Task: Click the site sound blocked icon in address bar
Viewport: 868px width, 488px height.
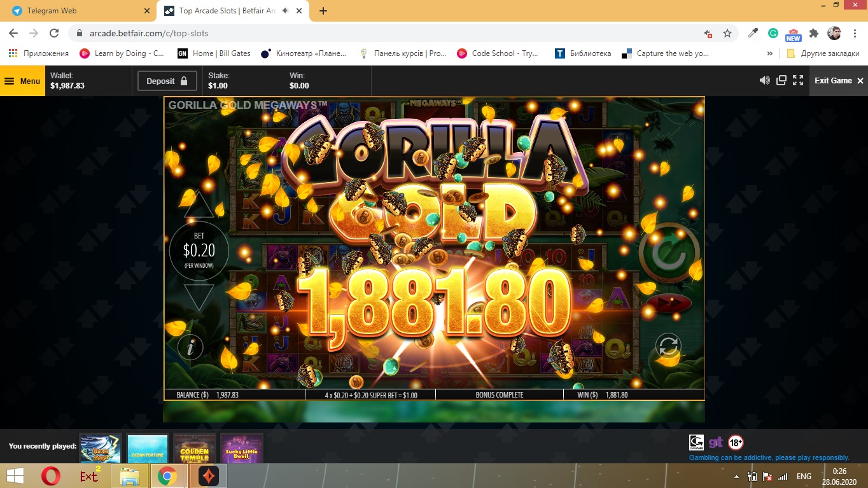Action: coord(708,34)
